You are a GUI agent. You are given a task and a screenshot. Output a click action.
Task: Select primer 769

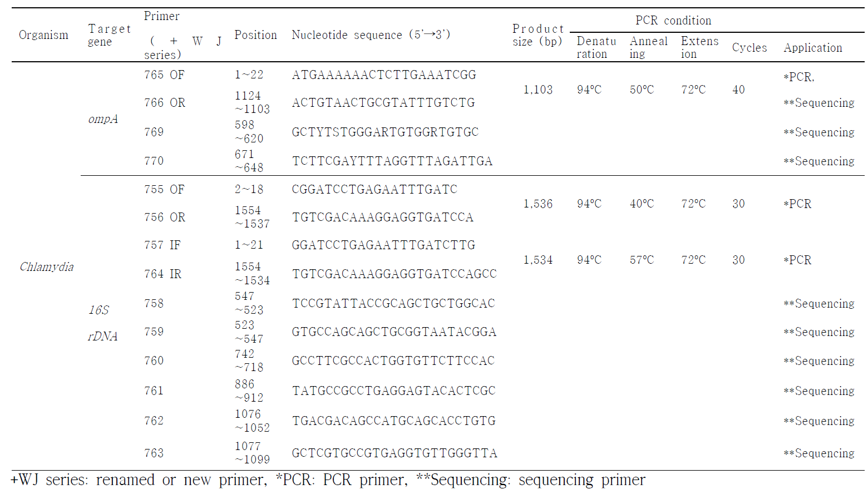(x=154, y=132)
